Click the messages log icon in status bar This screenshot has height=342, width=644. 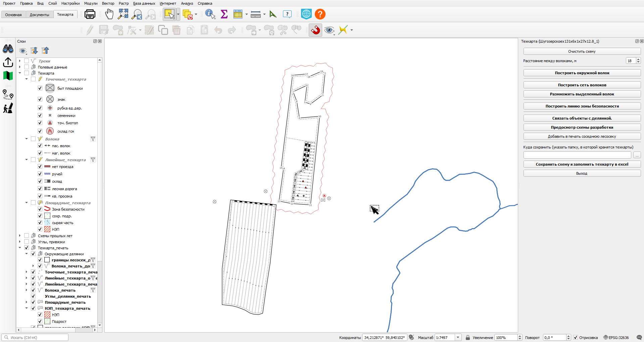pyautogui.click(x=639, y=338)
